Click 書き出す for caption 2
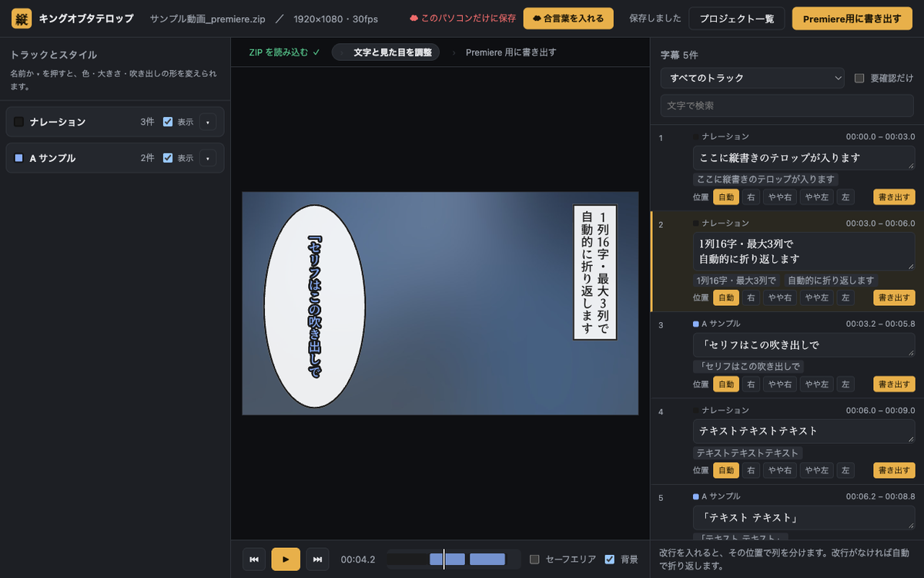This screenshot has height=578, width=924. tap(894, 297)
